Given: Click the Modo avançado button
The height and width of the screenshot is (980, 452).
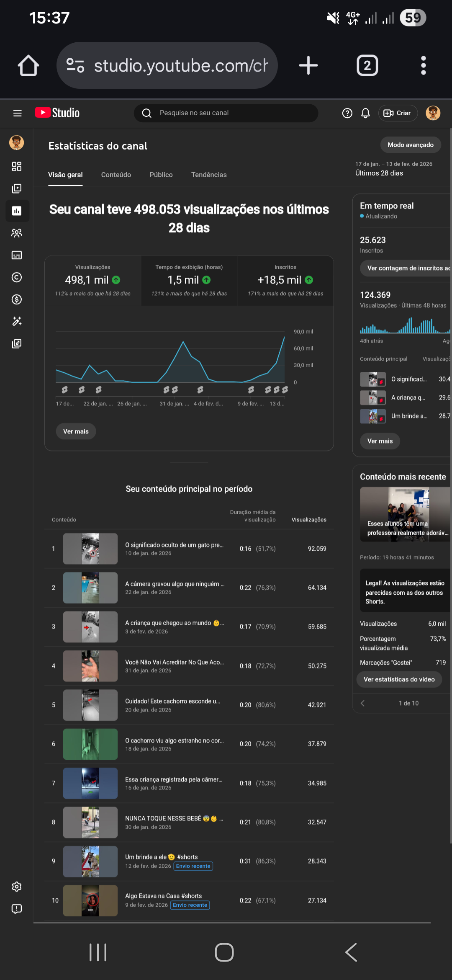Looking at the screenshot, I should [411, 145].
